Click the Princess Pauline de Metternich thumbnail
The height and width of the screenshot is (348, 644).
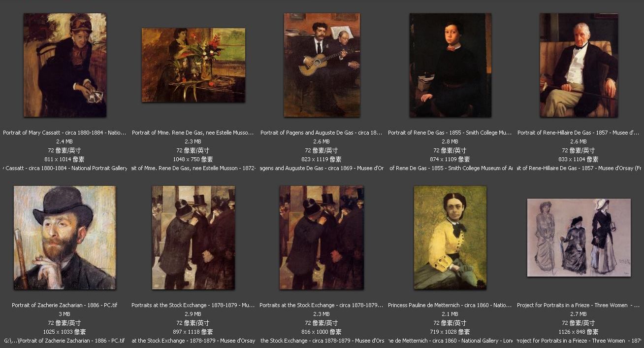[x=450, y=238]
